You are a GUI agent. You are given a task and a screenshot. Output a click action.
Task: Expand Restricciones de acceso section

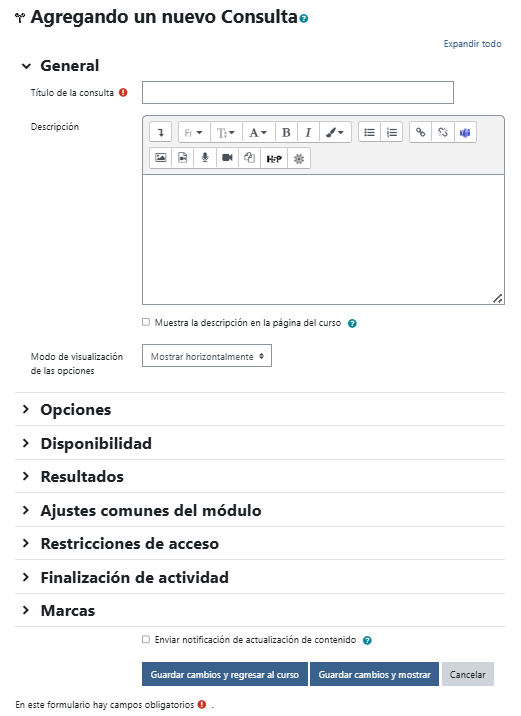coord(26,543)
